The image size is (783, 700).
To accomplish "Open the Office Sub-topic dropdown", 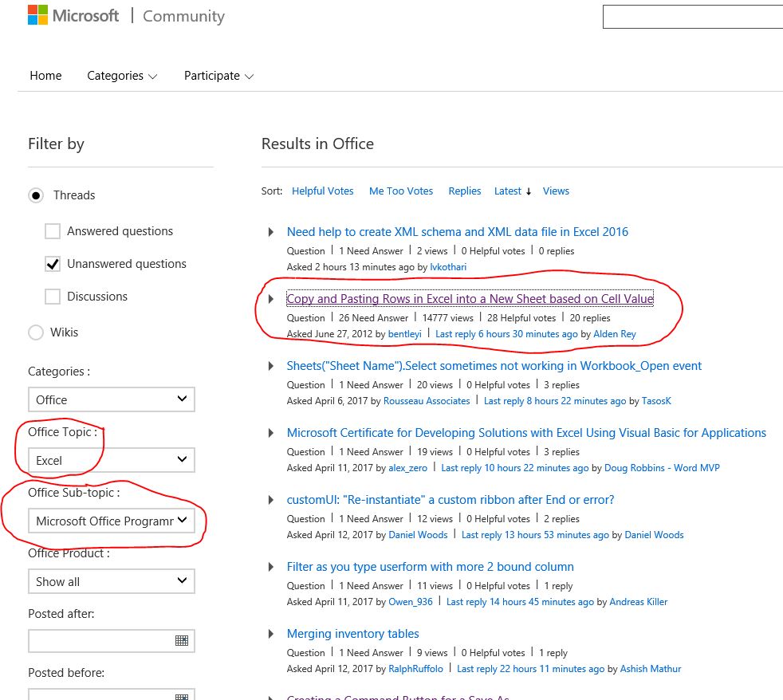I will coord(111,521).
